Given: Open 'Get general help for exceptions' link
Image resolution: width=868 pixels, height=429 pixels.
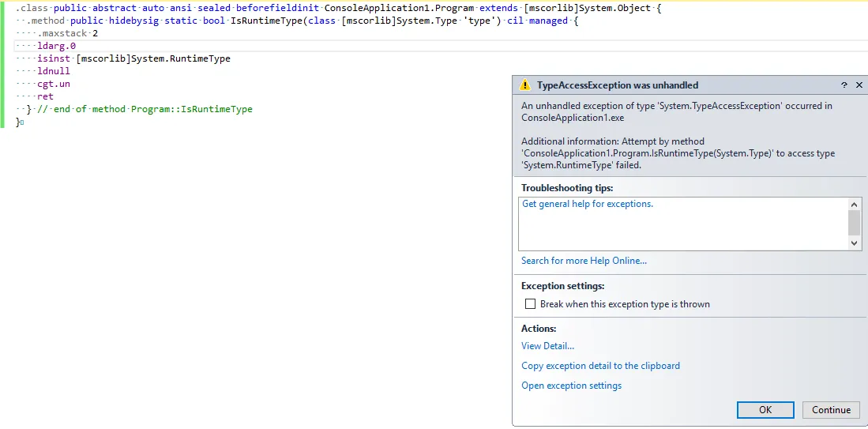Looking at the screenshot, I should tap(588, 204).
